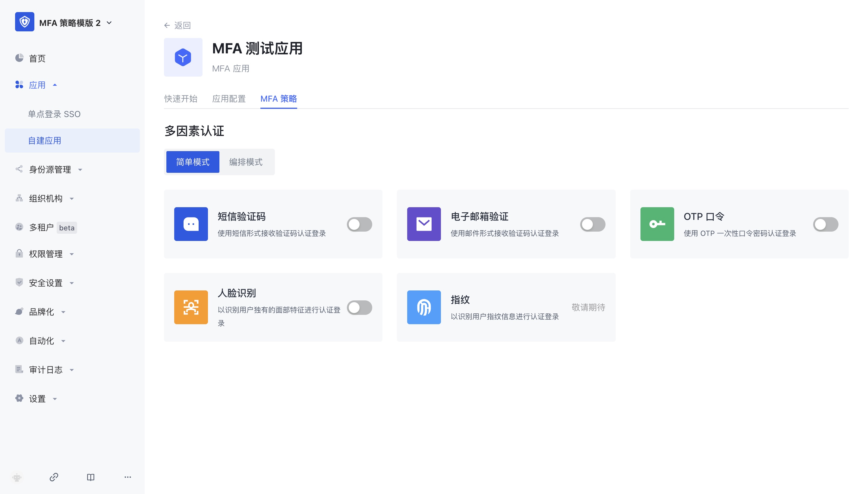868x494 pixels.
Task: Select the 组织机构 sidebar icon
Action: [x=19, y=198]
